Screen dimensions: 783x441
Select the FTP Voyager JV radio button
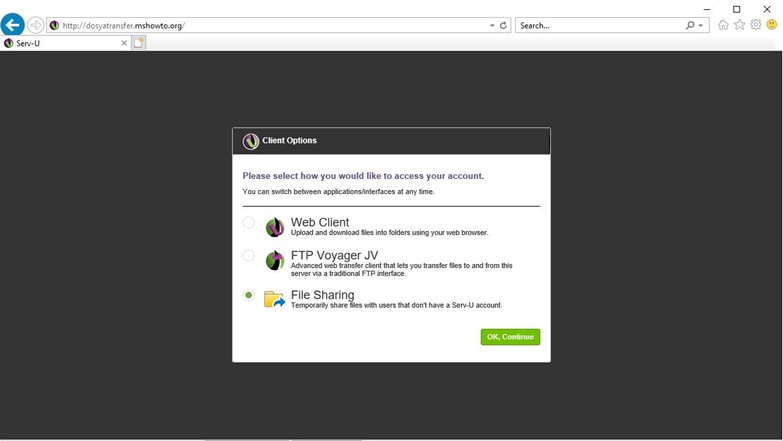tap(248, 256)
